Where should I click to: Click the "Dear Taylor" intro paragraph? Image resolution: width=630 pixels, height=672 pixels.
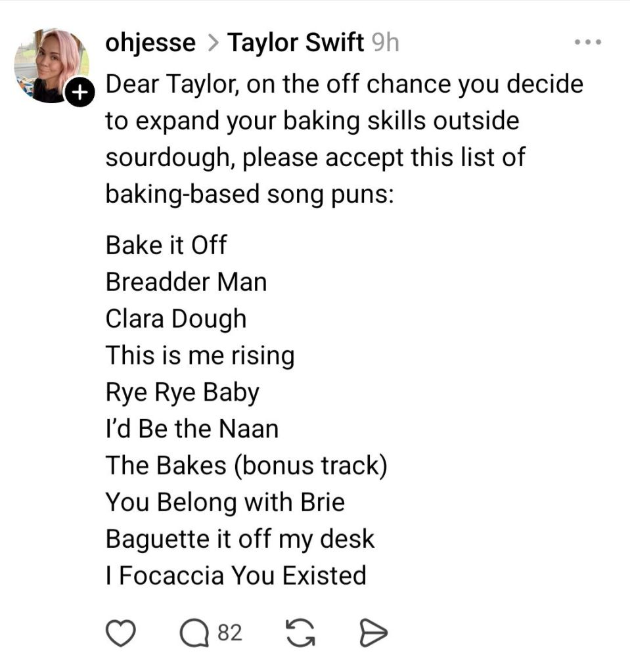click(x=344, y=139)
